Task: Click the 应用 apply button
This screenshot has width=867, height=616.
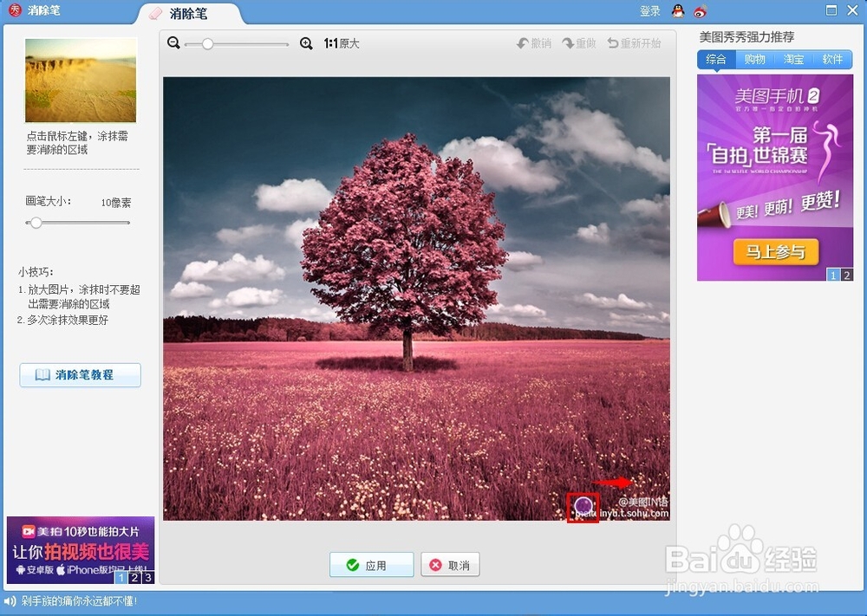Action: tap(371, 564)
